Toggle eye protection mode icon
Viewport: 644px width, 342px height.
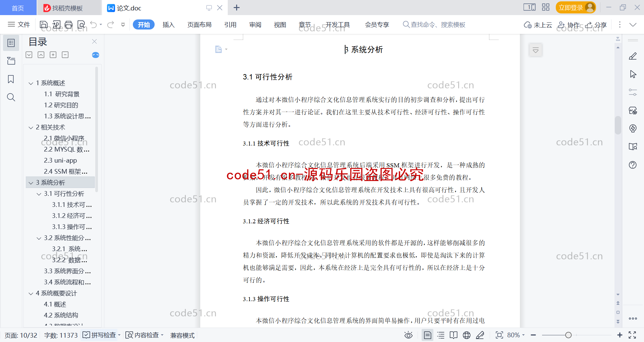point(408,335)
